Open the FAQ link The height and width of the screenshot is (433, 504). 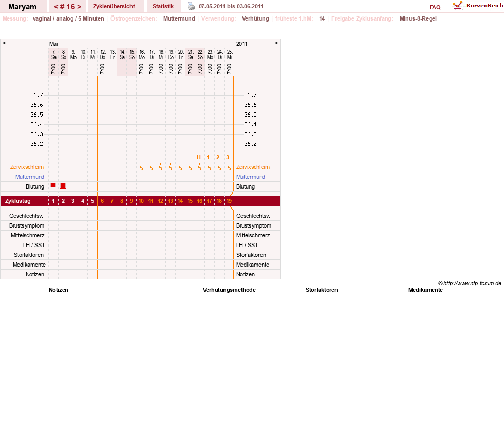point(435,7)
